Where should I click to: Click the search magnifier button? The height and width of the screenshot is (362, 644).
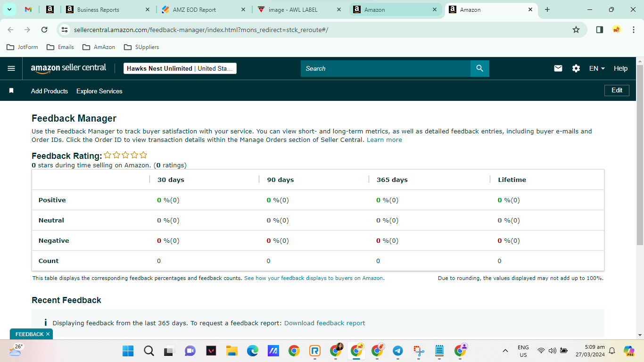(480, 68)
